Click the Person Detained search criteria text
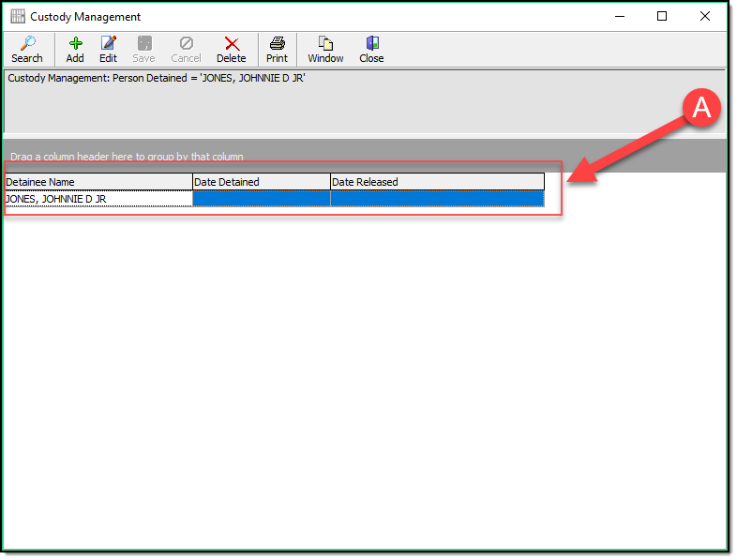The image size is (737, 560). click(157, 79)
